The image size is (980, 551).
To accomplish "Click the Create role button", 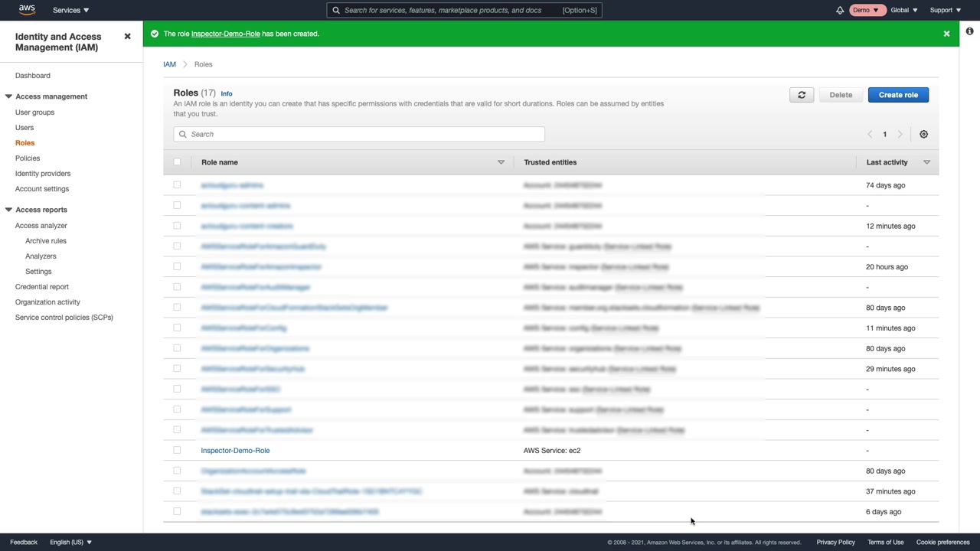I will pyautogui.click(x=898, y=95).
